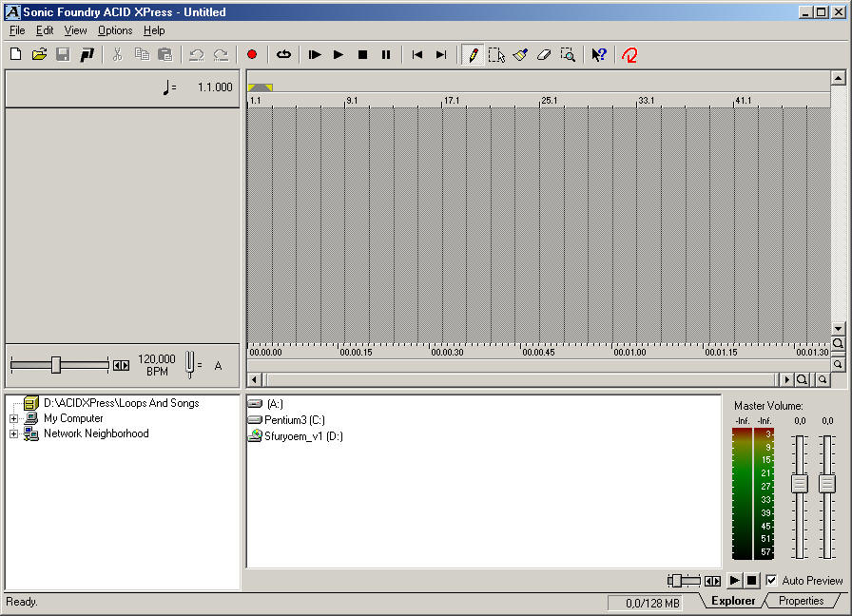Switch to the Properties tab

point(801,601)
